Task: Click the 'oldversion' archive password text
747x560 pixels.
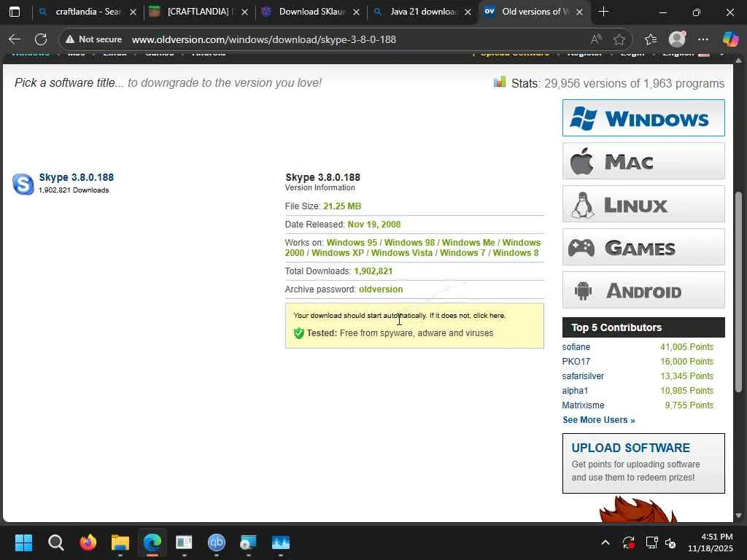Action: pyautogui.click(x=381, y=289)
